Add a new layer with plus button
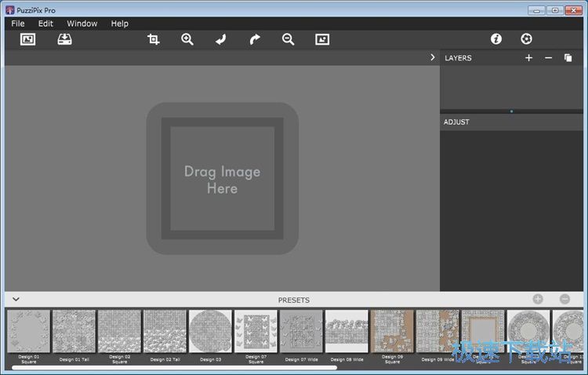 click(x=528, y=58)
